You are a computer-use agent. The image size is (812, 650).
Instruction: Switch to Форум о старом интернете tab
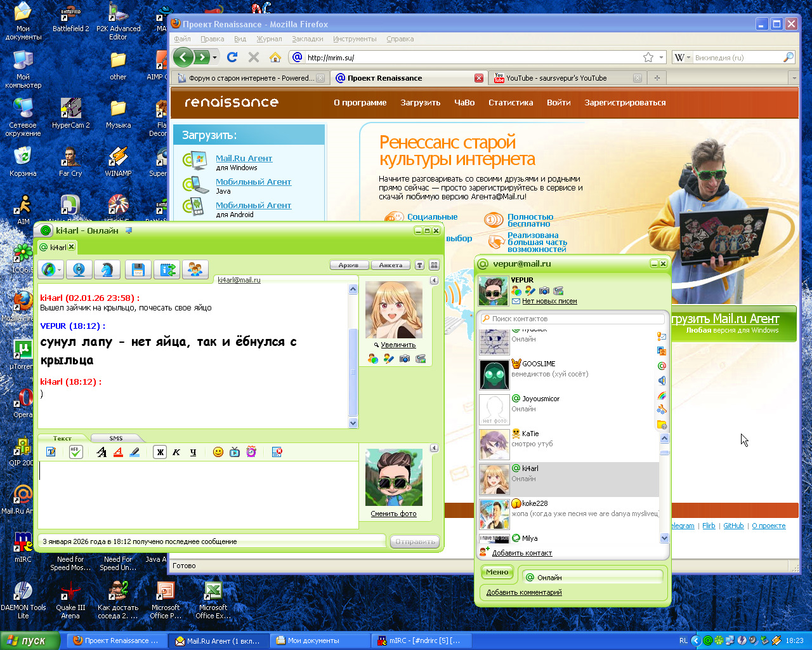[x=250, y=78]
